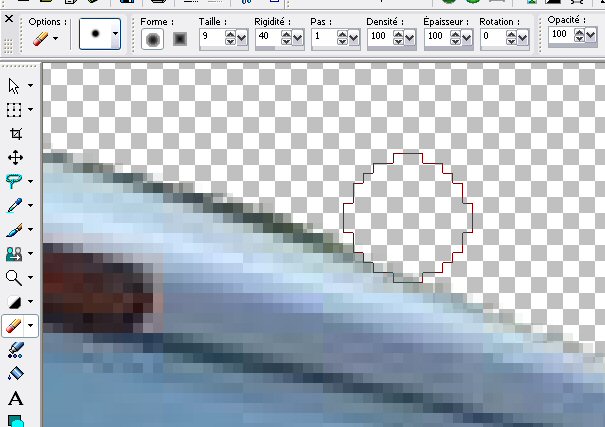Select the Dropper color picker tool
The height and width of the screenshot is (427, 605).
14,205
